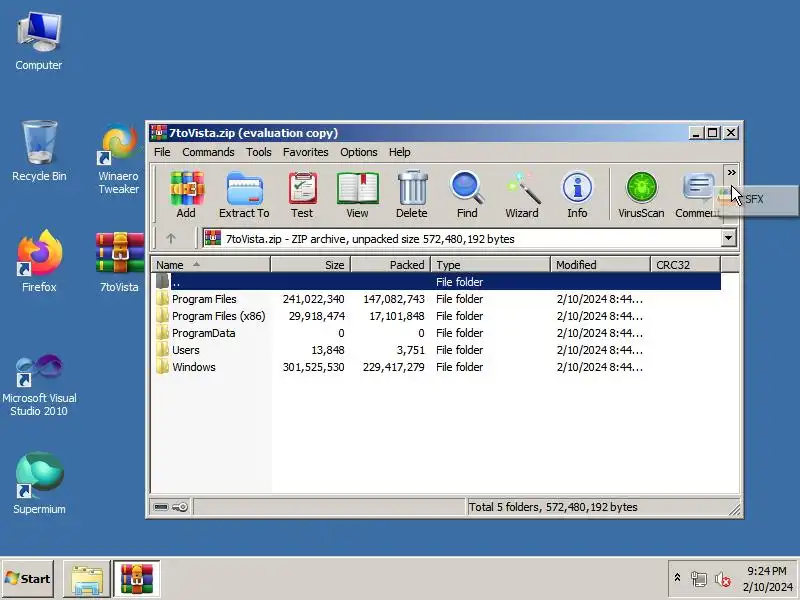Click the muted volume tray icon
Screen dimensions: 800x600
coord(722,579)
